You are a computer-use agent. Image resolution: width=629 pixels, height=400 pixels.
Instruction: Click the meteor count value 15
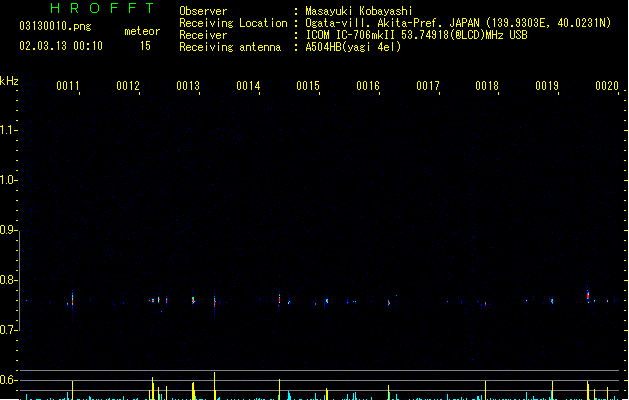(x=145, y=46)
